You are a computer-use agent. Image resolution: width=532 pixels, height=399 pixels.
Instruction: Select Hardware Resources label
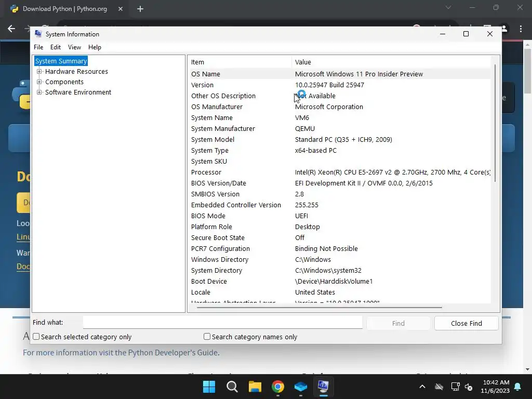tap(76, 71)
